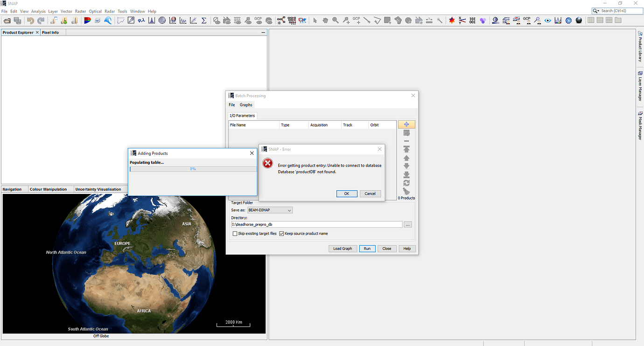Click Load Graph in Batch Processing

[343, 249]
